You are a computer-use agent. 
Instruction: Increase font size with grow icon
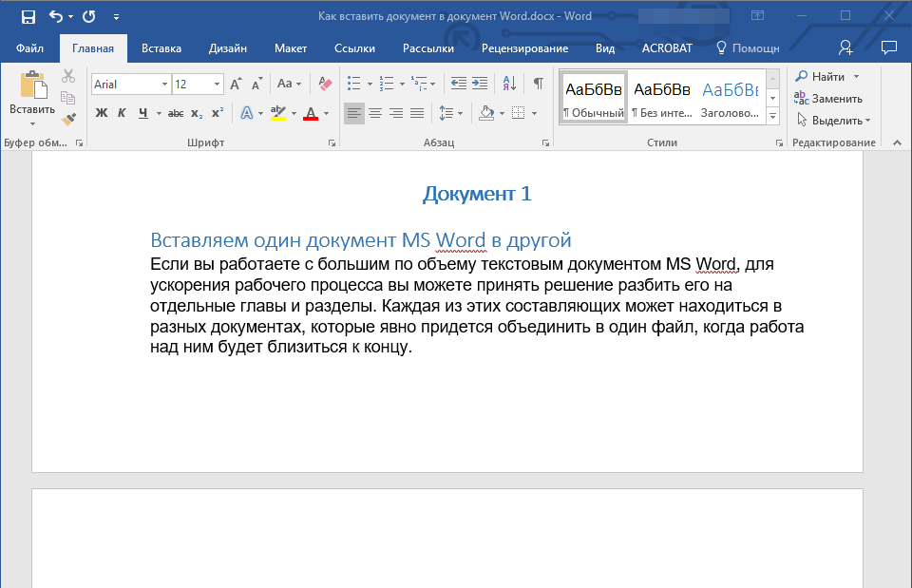[236, 85]
